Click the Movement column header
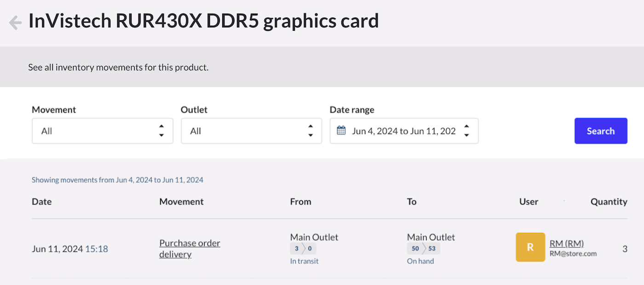The width and height of the screenshot is (644, 285). tap(181, 202)
